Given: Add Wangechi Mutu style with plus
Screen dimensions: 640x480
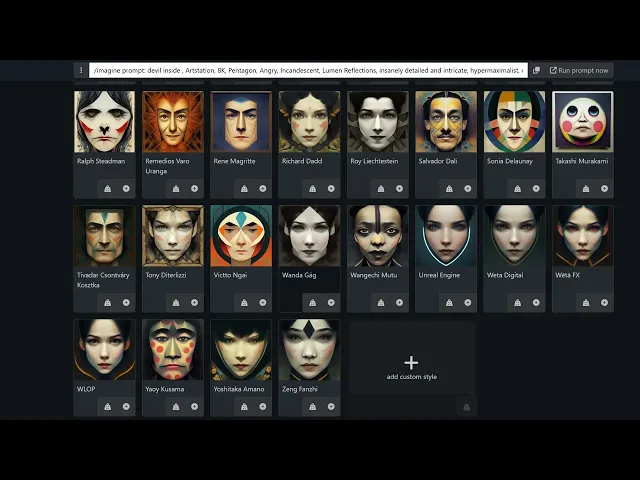Looking at the screenshot, I should [x=400, y=302].
